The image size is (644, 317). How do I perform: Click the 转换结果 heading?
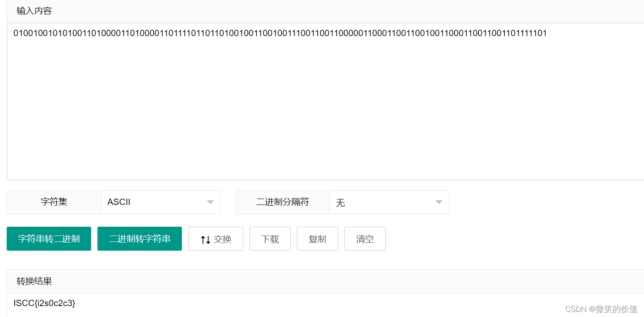(34, 281)
